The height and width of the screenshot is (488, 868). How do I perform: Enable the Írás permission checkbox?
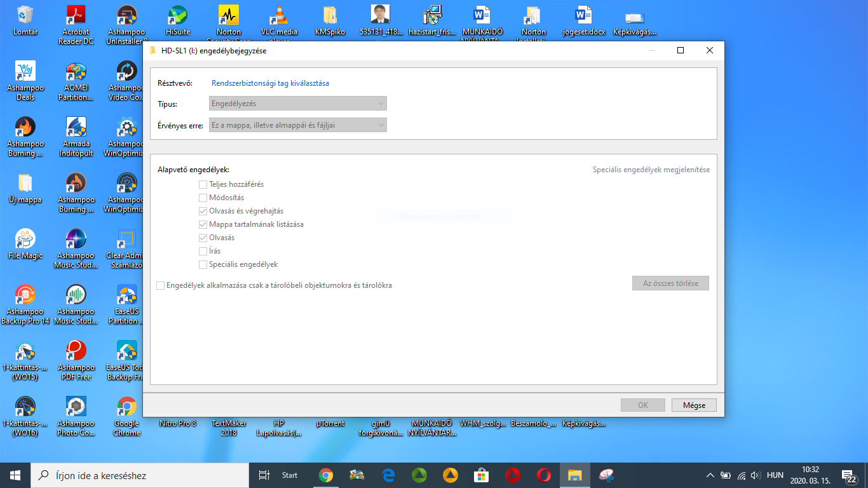(x=203, y=251)
